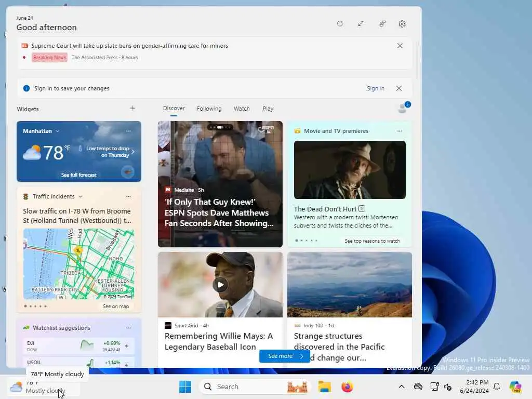The height and width of the screenshot is (399, 532).
Task: Click the taskbar Search box
Action: click(255, 387)
